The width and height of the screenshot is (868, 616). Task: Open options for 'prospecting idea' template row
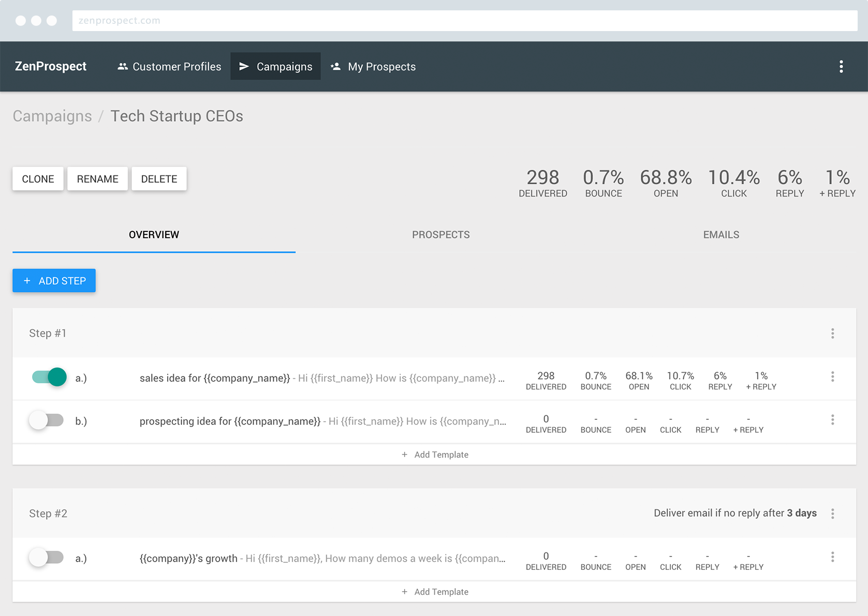(832, 420)
